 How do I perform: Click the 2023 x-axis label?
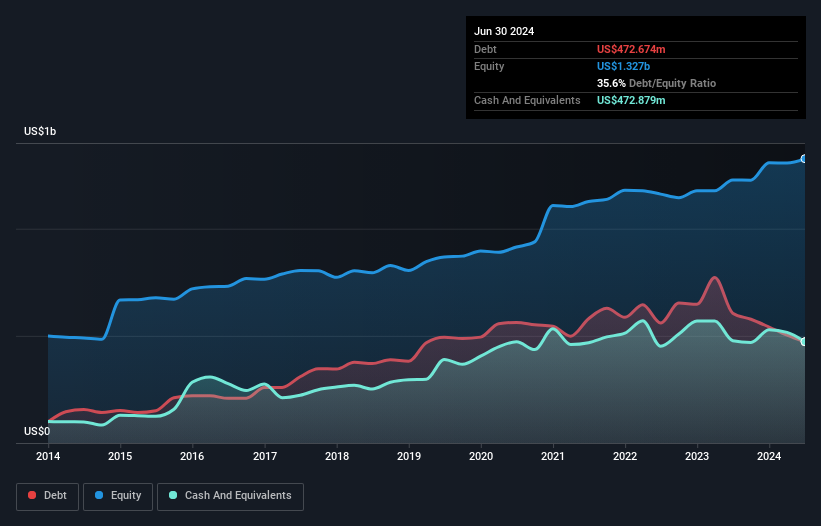(697, 456)
